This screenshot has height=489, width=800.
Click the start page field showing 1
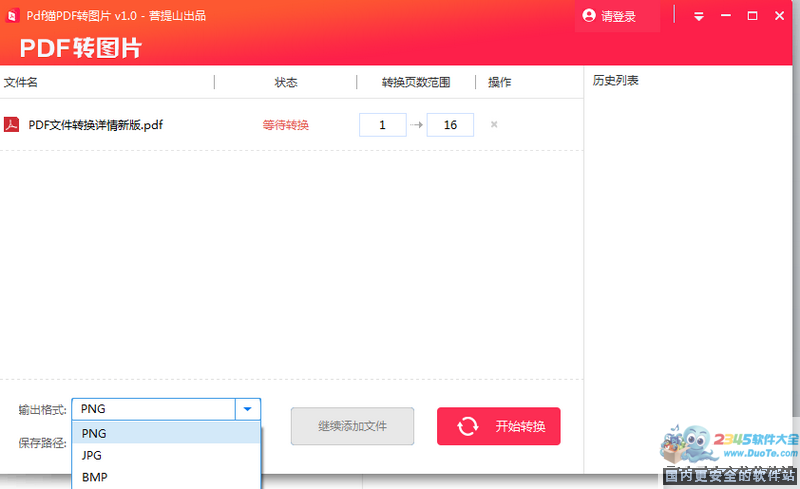(382, 125)
